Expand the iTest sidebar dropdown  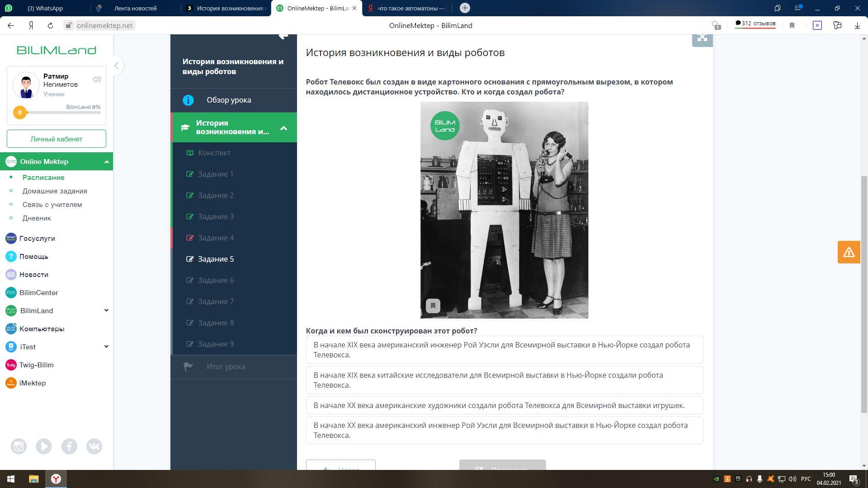click(x=106, y=347)
